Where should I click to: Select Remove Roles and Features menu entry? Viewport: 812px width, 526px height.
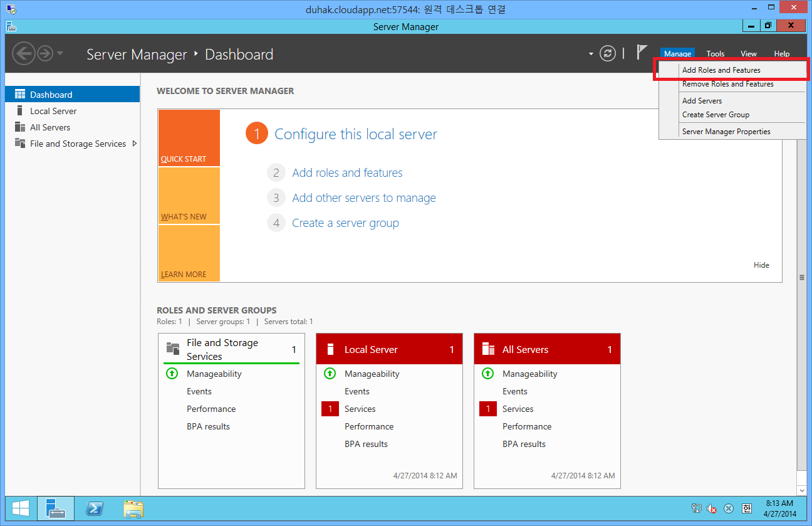pos(732,84)
